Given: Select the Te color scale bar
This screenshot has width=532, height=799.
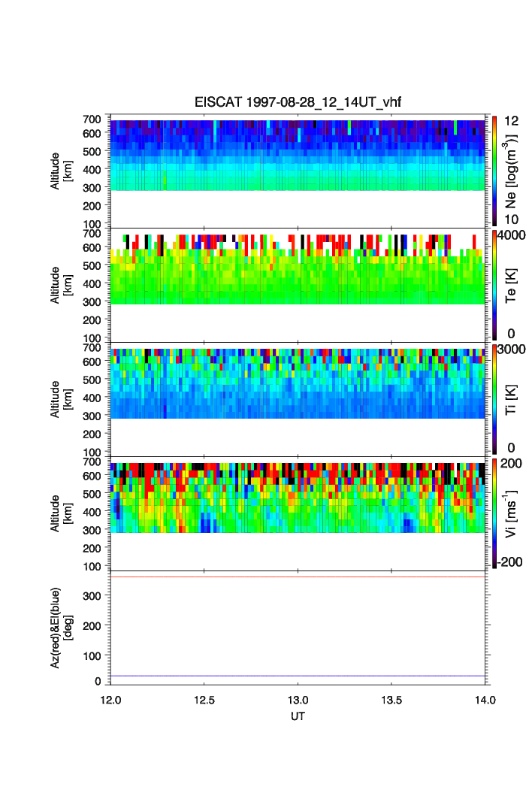Looking at the screenshot, I should click(494, 286).
